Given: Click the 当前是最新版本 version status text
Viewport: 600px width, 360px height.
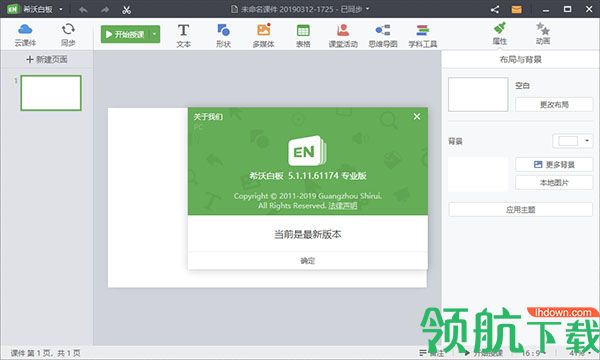Looking at the screenshot, I should (x=308, y=234).
